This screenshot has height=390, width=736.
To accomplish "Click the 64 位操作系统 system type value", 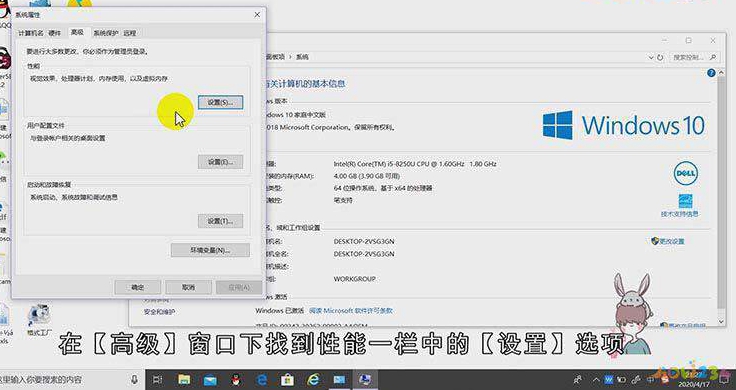I will coord(383,188).
